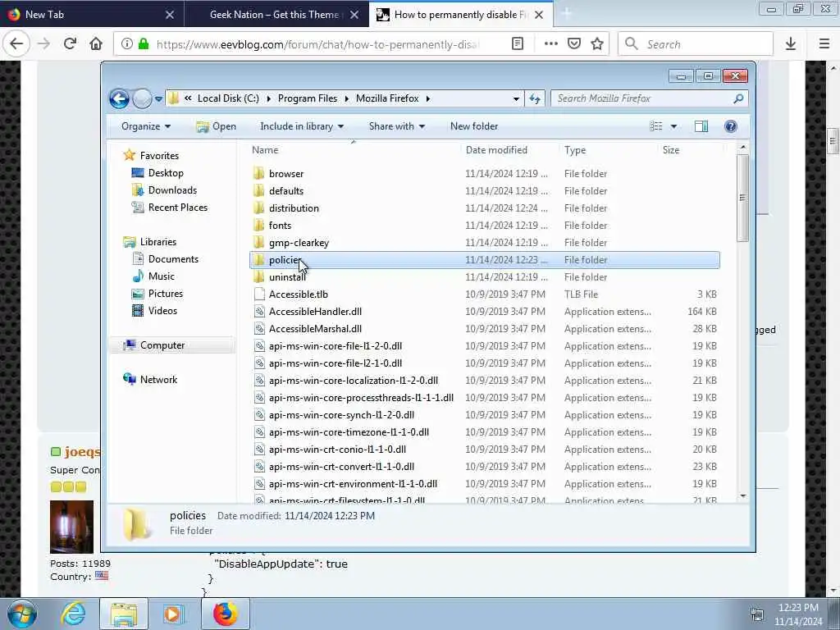Click Explorer forward navigation button
This screenshot has width=840, height=630.
tap(142, 98)
